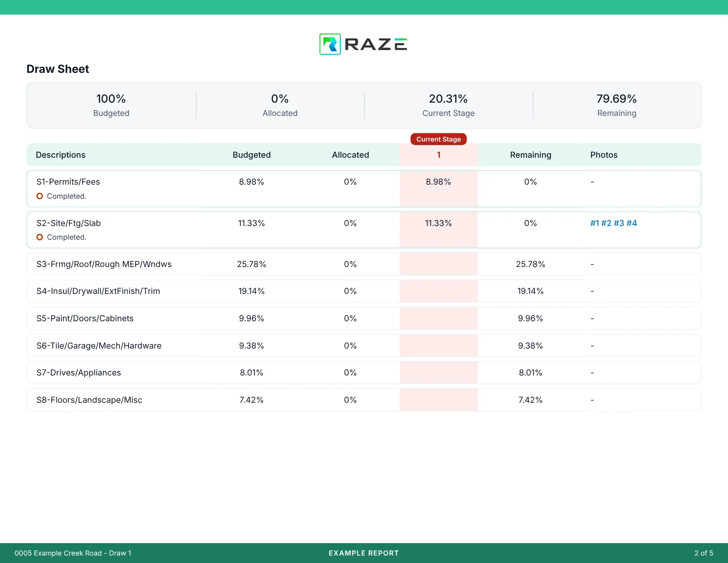The image size is (728, 563).
Task: Click the RAZE logo icon
Action: pos(330,44)
